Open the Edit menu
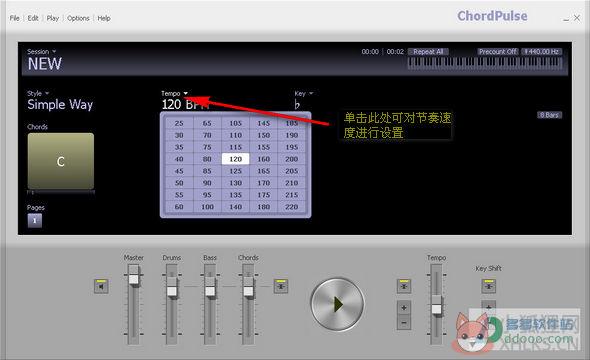 (33, 18)
